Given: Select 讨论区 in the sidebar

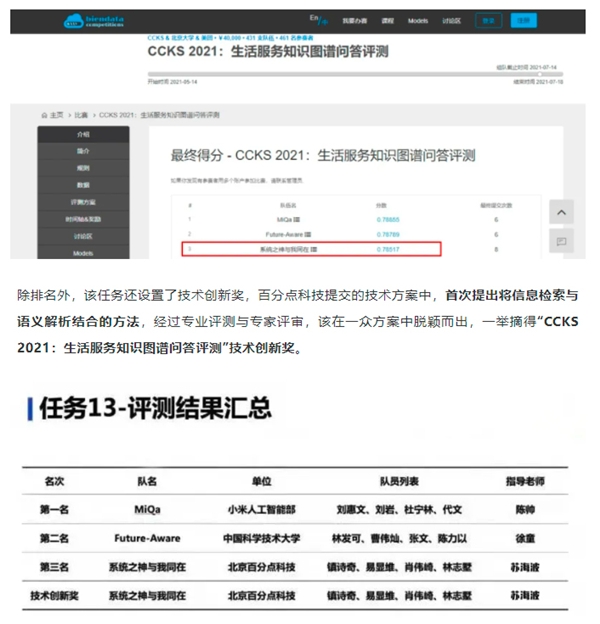Looking at the screenshot, I should pyautogui.click(x=83, y=237).
